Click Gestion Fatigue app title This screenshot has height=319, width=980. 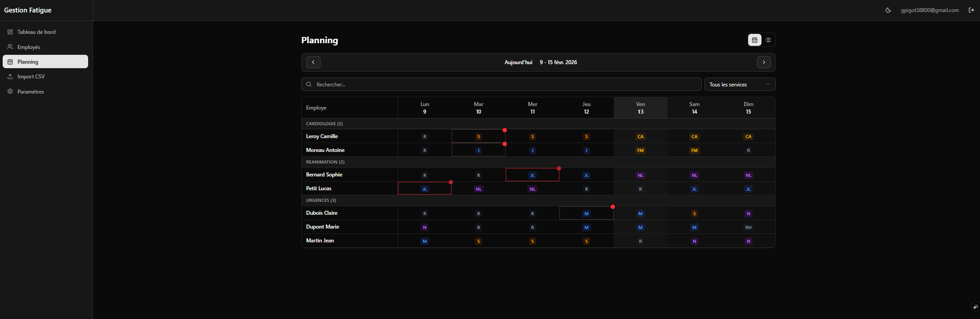[x=28, y=10]
